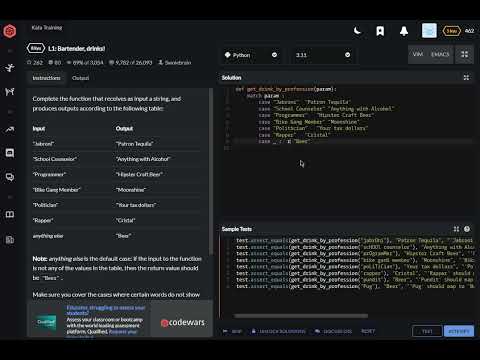Click the "Hipster Craft Beer" table cell

tap(139, 175)
